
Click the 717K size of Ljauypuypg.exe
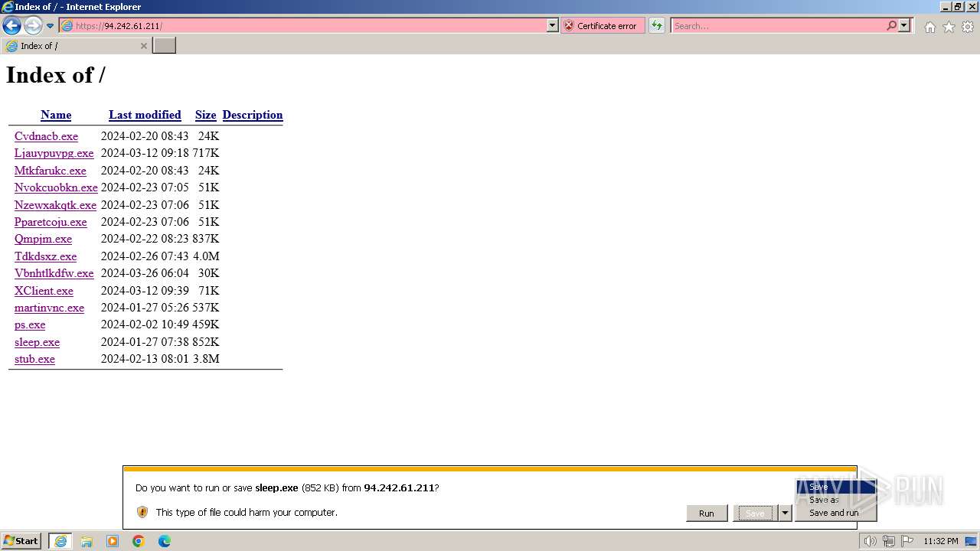coord(206,153)
